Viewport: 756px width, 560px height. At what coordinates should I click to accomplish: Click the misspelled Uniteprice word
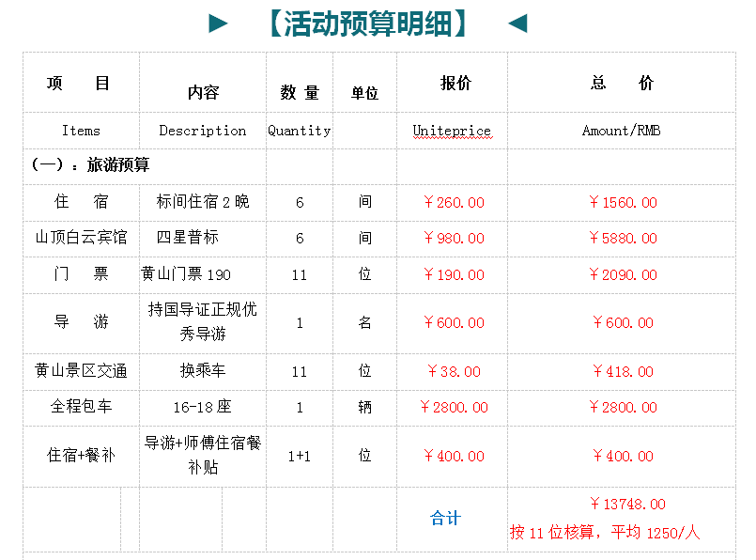click(x=452, y=131)
